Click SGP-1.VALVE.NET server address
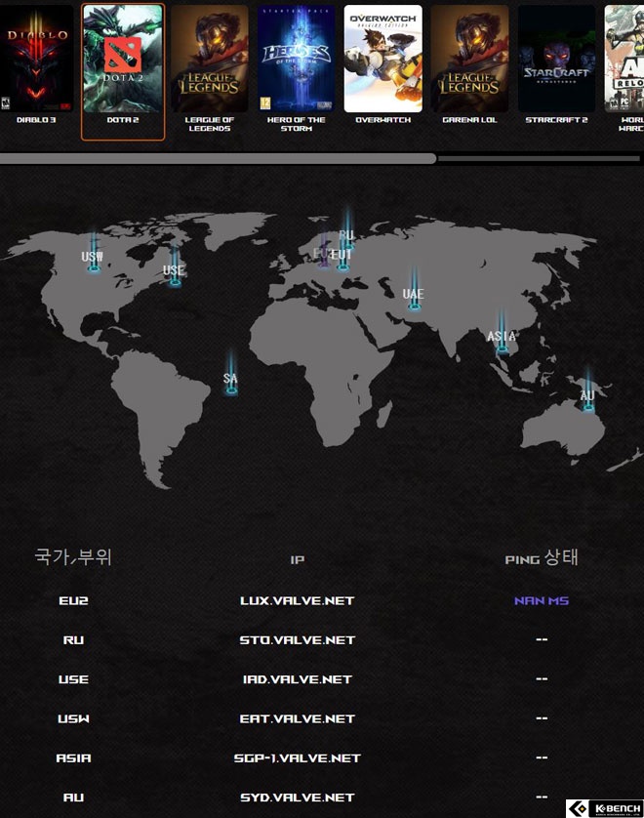This screenshot has height=818, width=644. point(298,758)
